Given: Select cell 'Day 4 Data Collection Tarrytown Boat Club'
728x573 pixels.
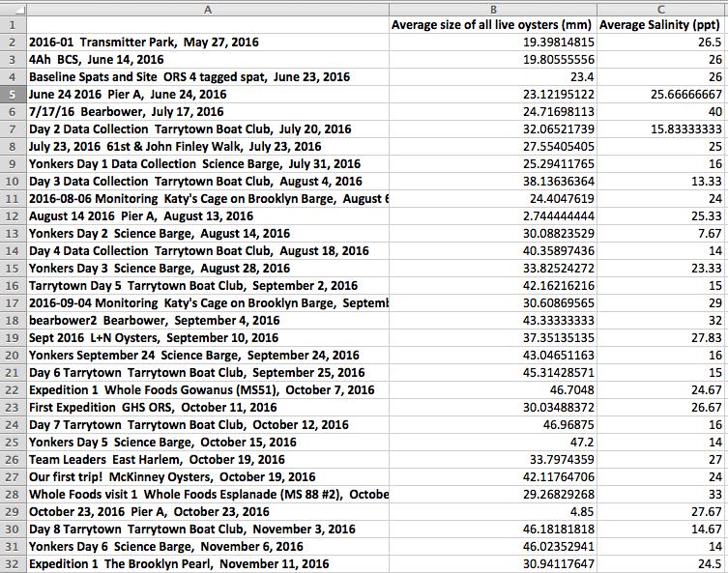Looking at the screenshot, I should click(x=208, y=251).
